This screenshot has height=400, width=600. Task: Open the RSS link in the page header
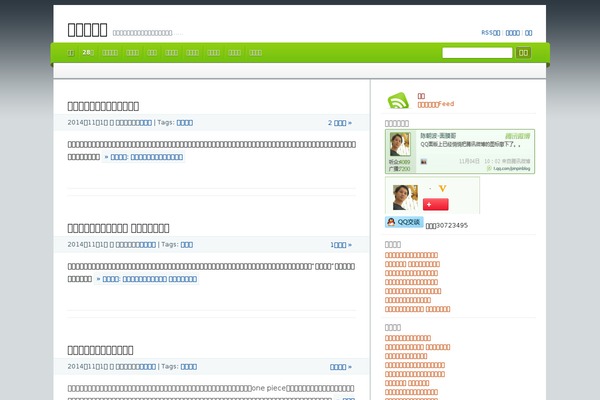point(491,33)
